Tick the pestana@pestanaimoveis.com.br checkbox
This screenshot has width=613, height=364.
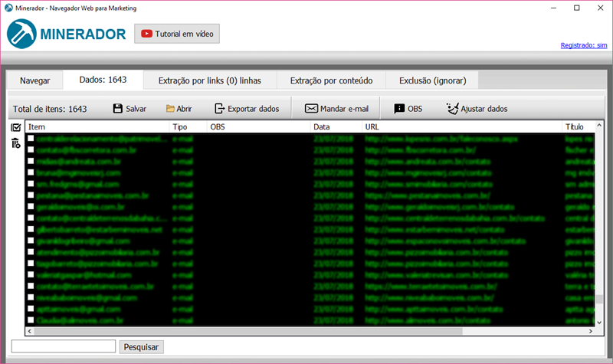(x=31, y=195)
